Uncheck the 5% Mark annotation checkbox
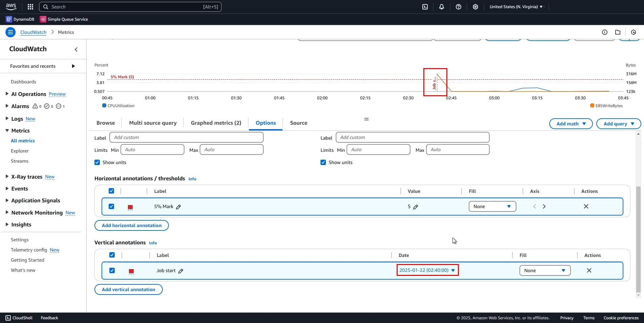The image size is (644, 323). [111, 206]
